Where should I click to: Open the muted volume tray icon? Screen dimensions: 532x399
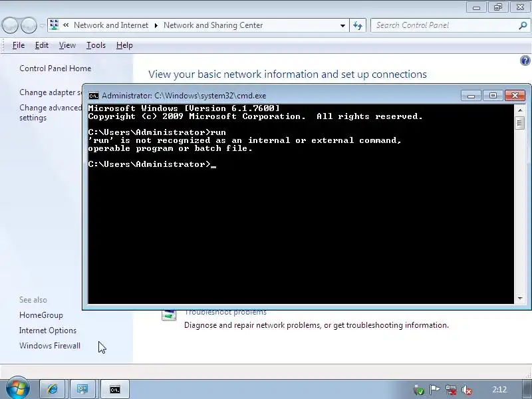[467, 390]
